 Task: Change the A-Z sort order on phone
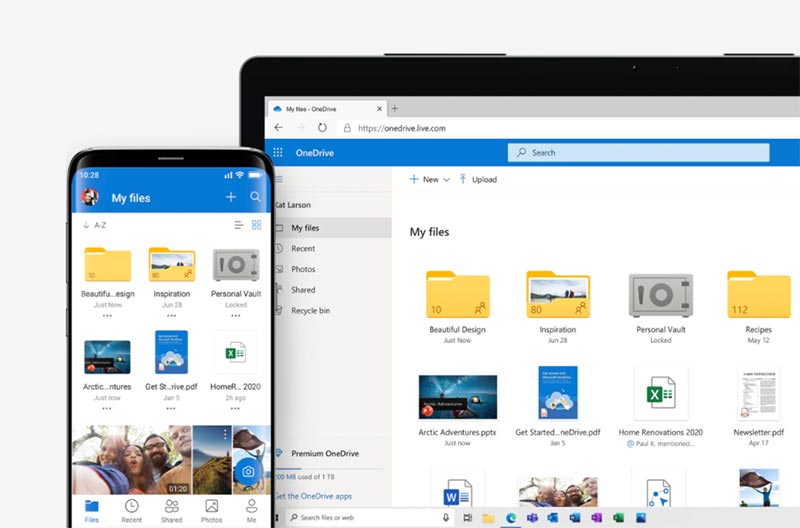pos(94,225)
